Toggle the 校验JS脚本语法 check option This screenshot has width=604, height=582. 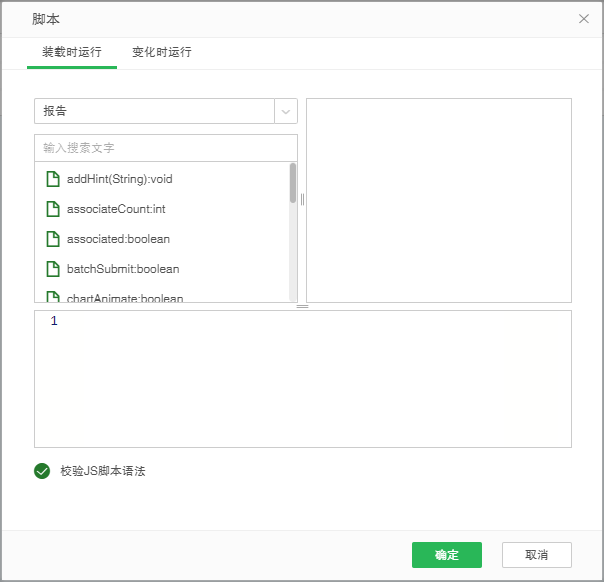42,471
